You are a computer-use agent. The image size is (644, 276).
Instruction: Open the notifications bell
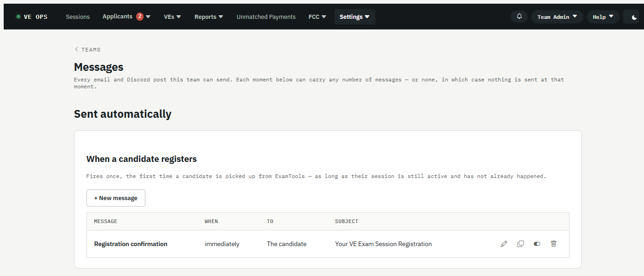tap(519, 17)
